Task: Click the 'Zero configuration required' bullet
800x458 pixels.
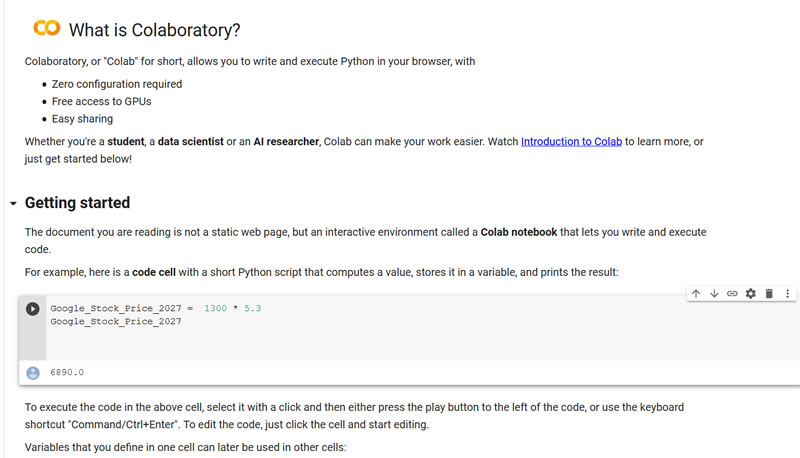Action: 116,84
